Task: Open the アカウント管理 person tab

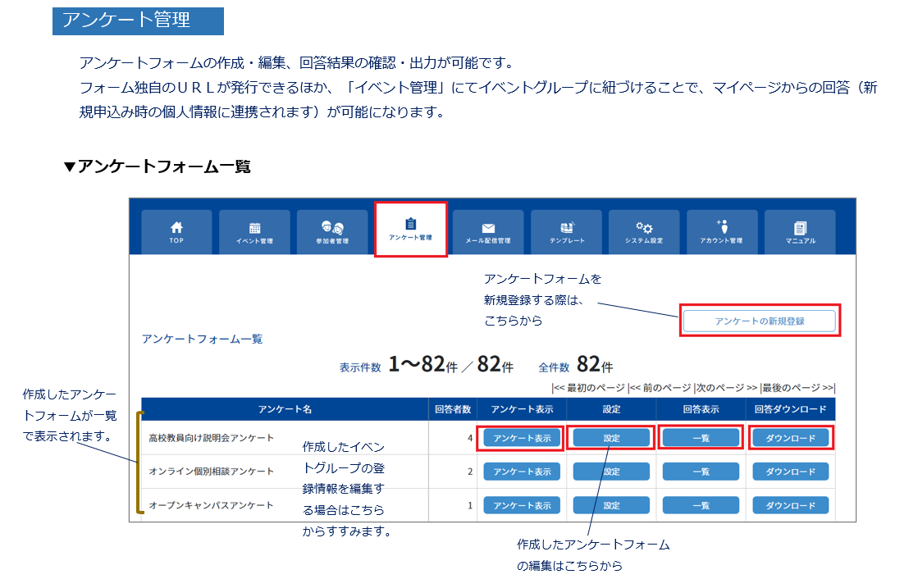Action: [722, 232]
